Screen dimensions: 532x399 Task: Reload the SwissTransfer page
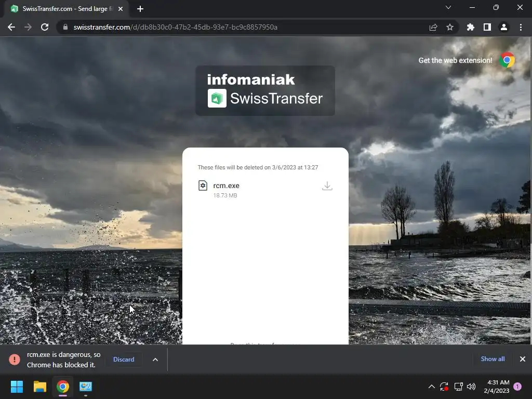click(x=45, y=27)
